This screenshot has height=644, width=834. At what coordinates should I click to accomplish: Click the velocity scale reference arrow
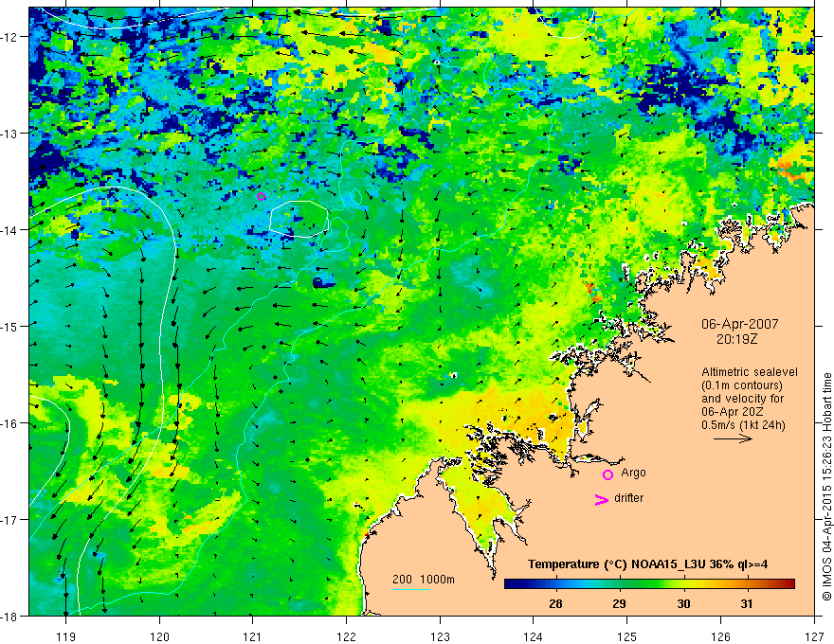(x=733, y=438)
